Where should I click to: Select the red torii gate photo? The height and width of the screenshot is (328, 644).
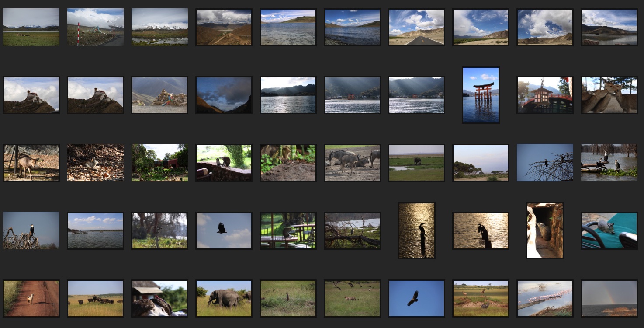(x=481, y=95)
